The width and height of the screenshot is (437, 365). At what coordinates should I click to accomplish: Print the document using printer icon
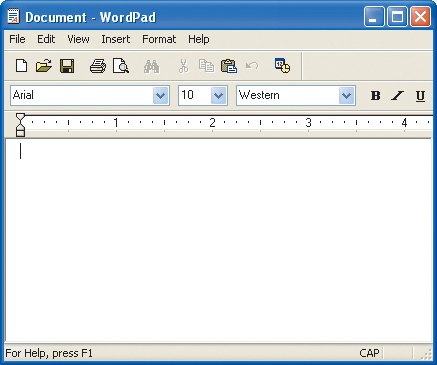[98, 66]
